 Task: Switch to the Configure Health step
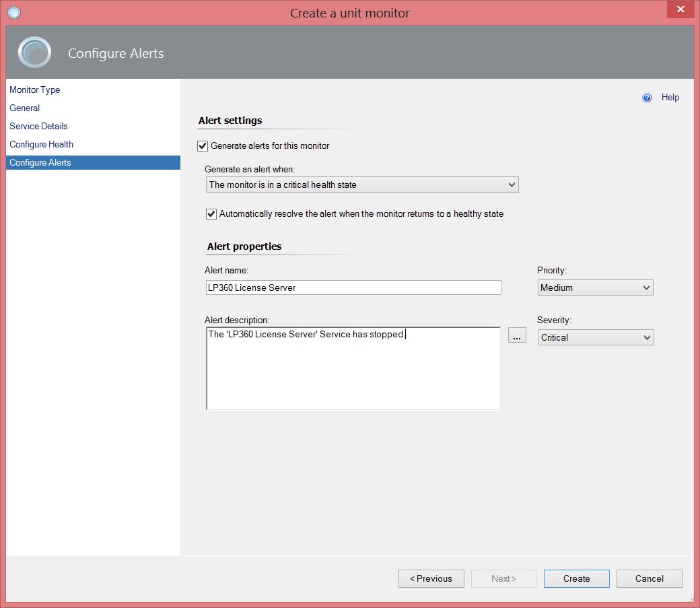pos(41,144)
